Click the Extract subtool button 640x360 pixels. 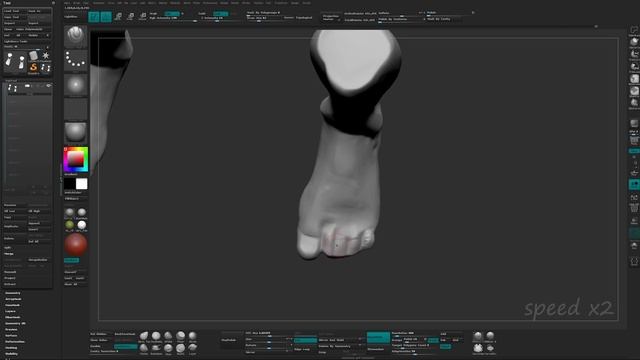point(27,284)
